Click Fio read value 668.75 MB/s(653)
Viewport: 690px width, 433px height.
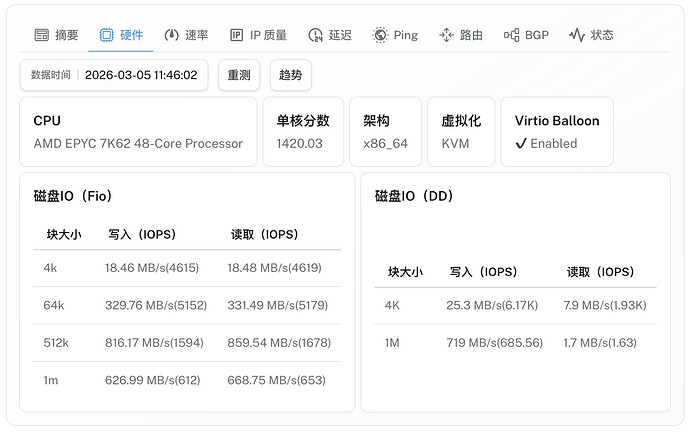[x=276, y=380]
